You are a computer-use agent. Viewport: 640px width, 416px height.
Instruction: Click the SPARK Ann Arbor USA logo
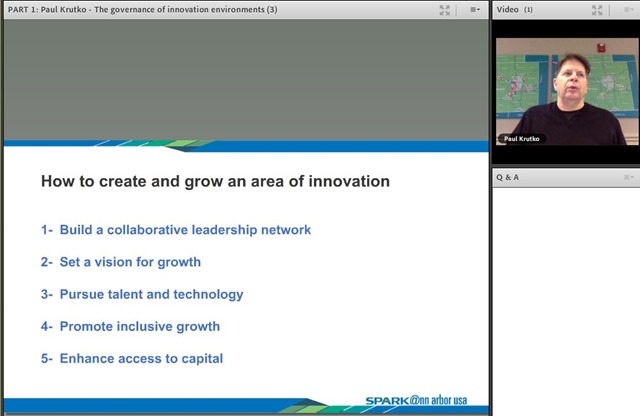tap(416, 400)
